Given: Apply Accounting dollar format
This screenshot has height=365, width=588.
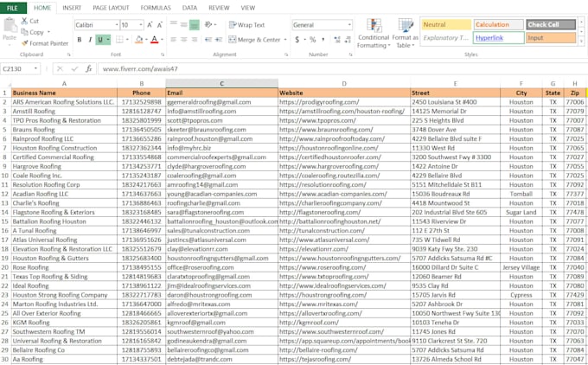Looking at the screenshot, I should coord(297,40).
